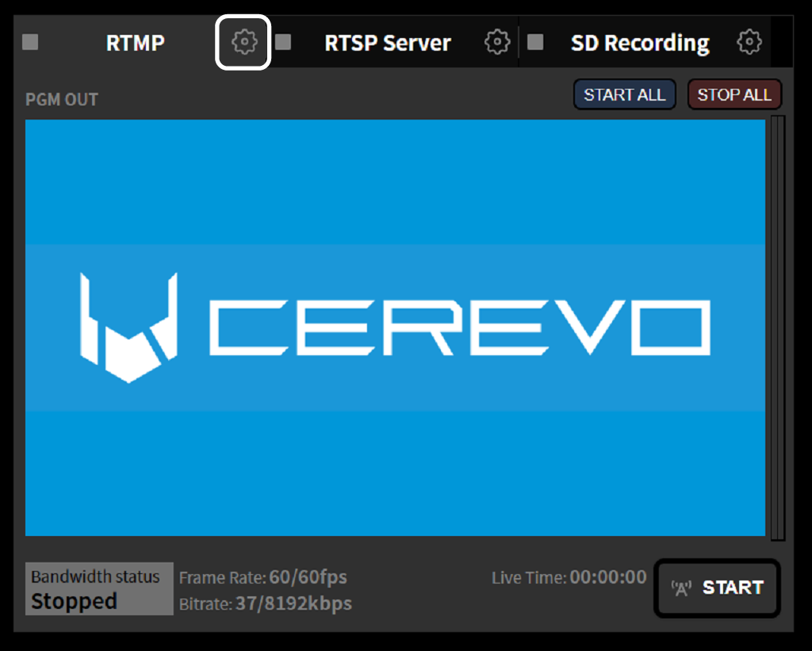The image size is (812, 651).
Task: Switch to the SD Recording tab
Action: click(x=640, y=43)
